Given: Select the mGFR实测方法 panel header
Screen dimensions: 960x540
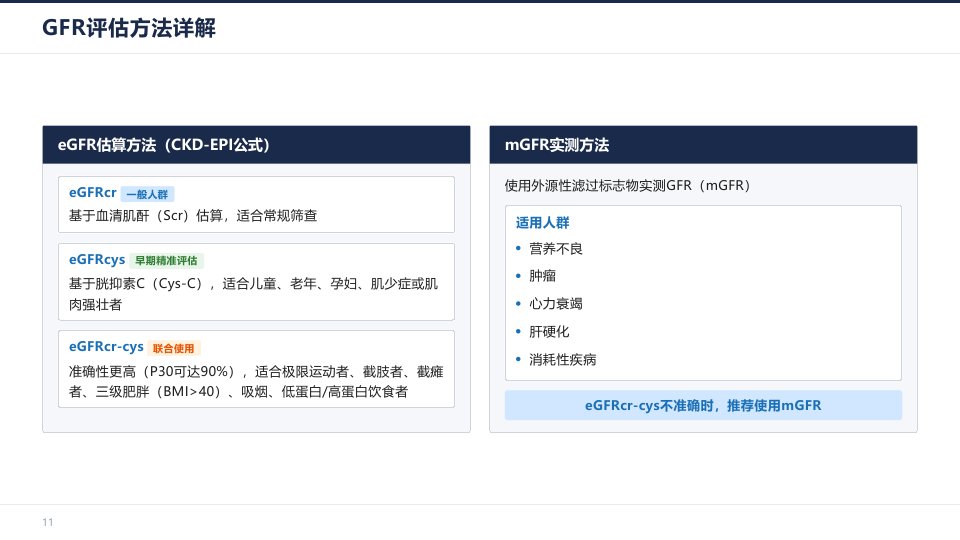Looking at the screenshot, I should point(703,145).
